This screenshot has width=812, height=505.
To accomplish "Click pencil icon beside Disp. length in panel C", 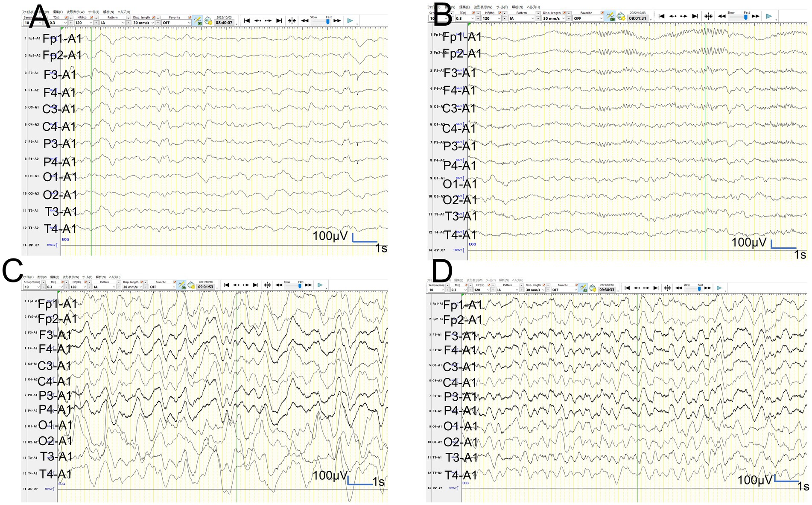I will click(x=142, y=282).
